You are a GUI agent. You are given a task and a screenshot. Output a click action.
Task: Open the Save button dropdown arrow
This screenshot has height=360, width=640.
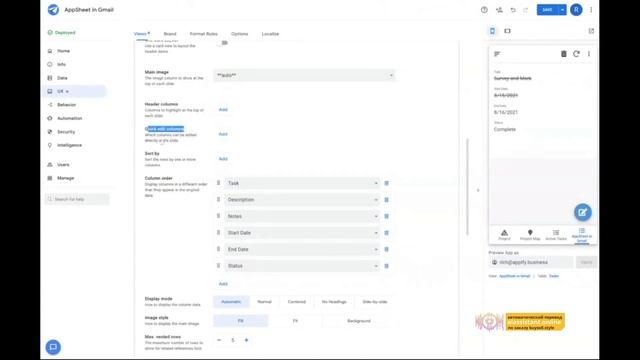click(x=562, y=10)
